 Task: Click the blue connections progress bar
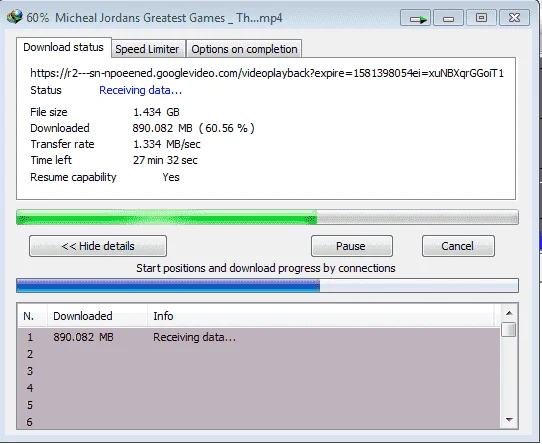(x=267, y=285)
